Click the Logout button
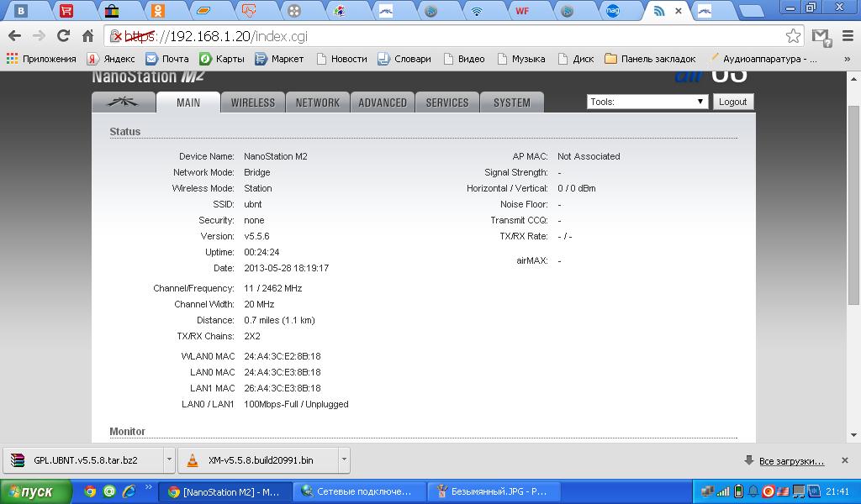The image size is (861, 504). tap(732, 102)
